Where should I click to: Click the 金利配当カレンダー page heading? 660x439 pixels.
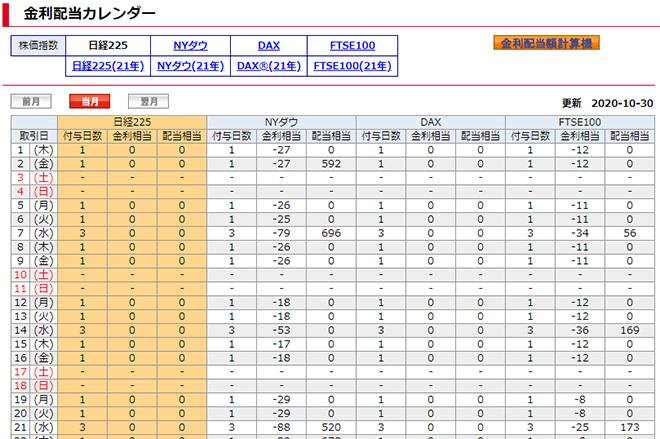click(x=90, y=13)
